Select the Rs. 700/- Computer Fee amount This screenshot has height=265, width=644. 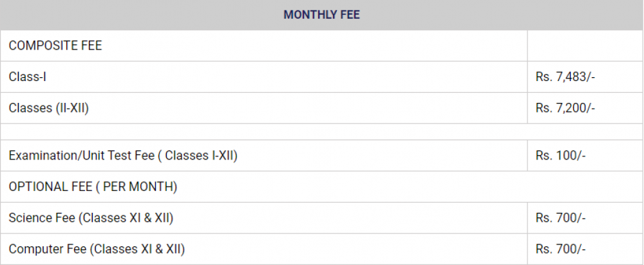[x=560, y=249]
